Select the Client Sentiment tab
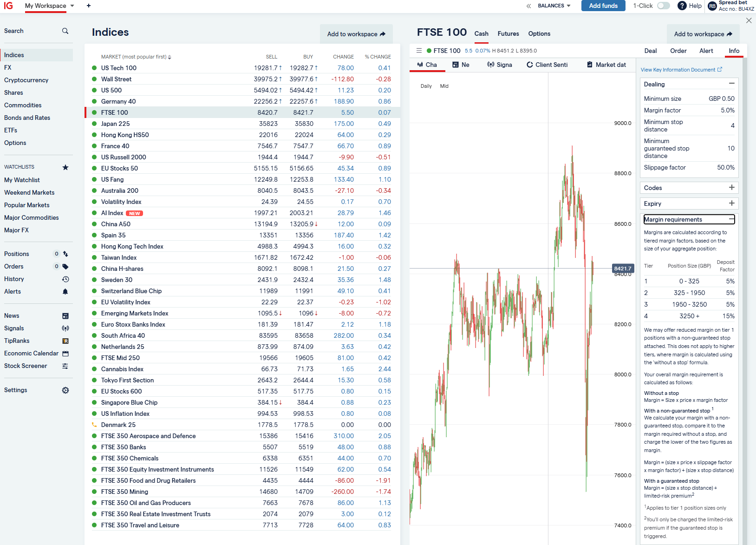The width and height of the screenshot is (756, 545). pos(547,65)
